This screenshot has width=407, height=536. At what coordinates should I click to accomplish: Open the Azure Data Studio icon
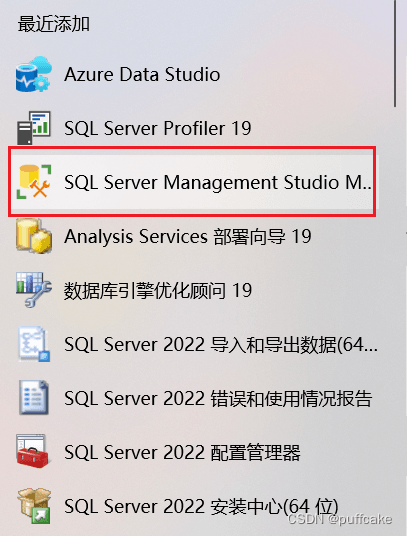(33, 74)
